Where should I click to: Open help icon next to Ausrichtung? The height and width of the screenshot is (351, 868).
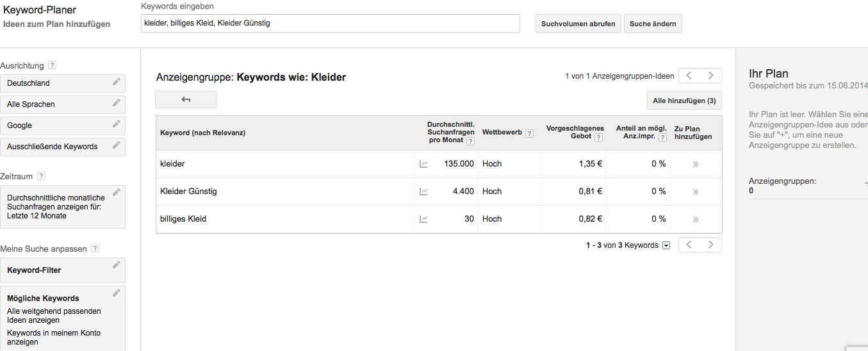pyautogui.click(x=53, y=65)
